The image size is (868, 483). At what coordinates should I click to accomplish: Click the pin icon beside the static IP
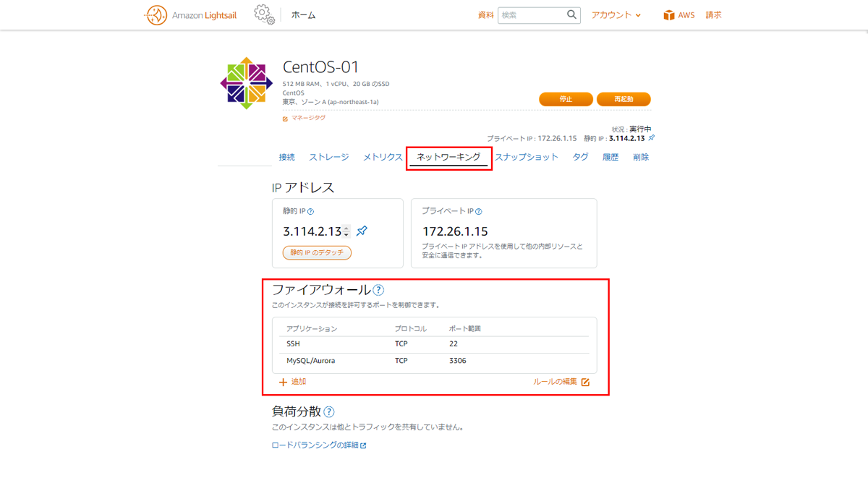pyautogui.click(x=362, y=231)
